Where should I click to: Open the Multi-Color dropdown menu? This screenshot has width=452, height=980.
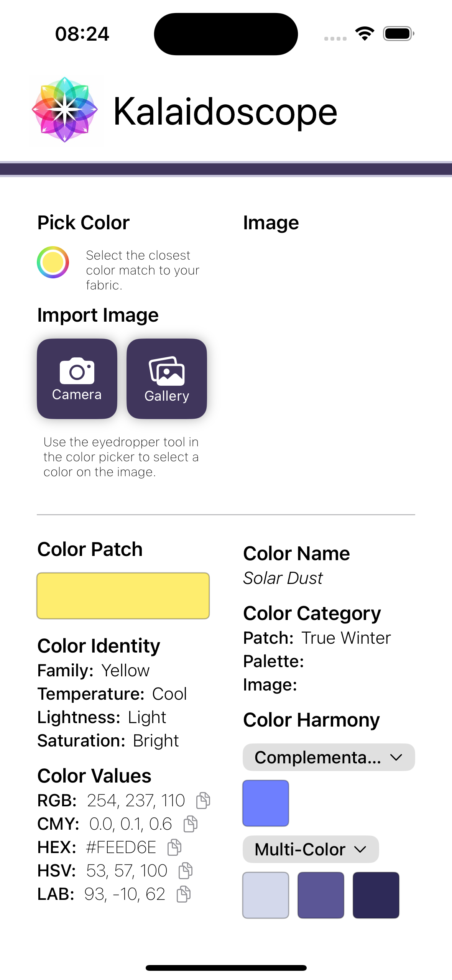pos(311,849)
